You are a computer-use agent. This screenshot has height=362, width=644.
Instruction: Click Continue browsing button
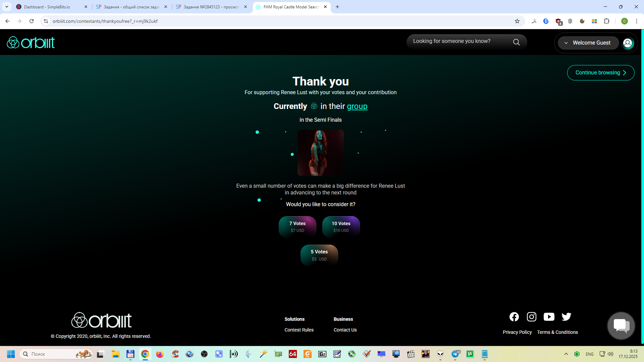(x=600, y=73)
